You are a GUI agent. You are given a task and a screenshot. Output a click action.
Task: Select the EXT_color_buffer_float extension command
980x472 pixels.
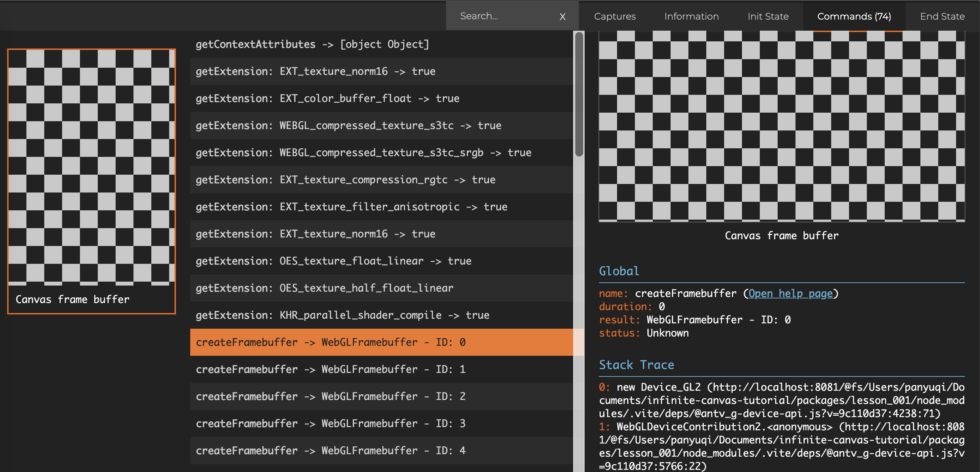pos(380,98)
